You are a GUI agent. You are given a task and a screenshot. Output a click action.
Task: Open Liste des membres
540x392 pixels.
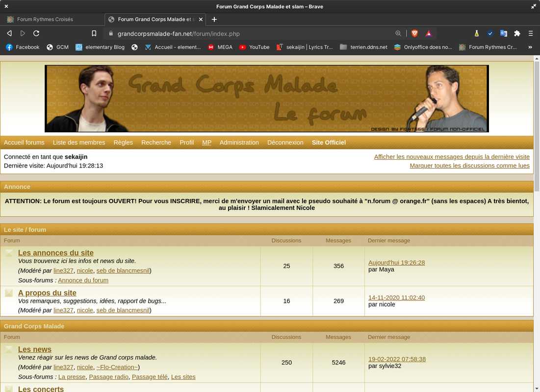pos(79,143)
